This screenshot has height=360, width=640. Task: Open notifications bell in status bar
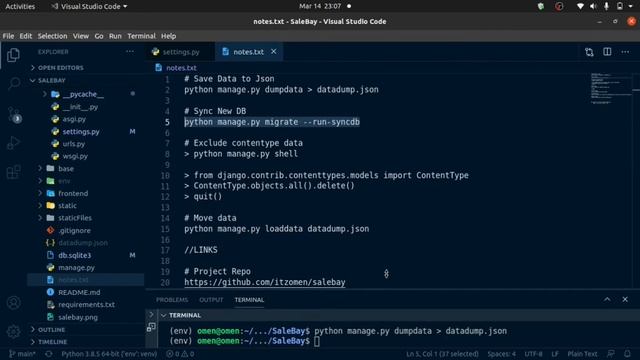[x=627, y=354]
